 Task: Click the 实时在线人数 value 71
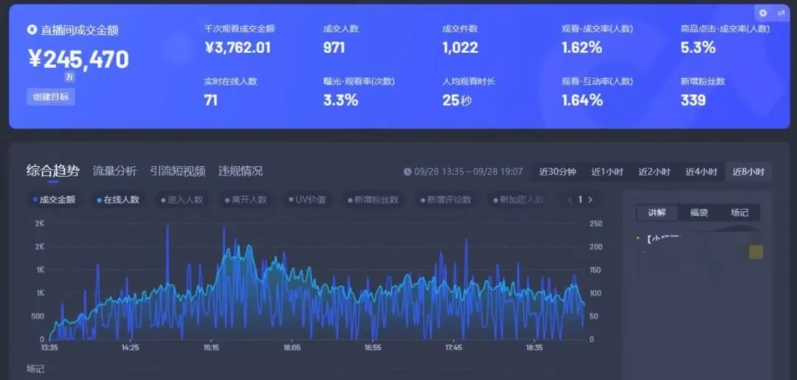[211, 100]
